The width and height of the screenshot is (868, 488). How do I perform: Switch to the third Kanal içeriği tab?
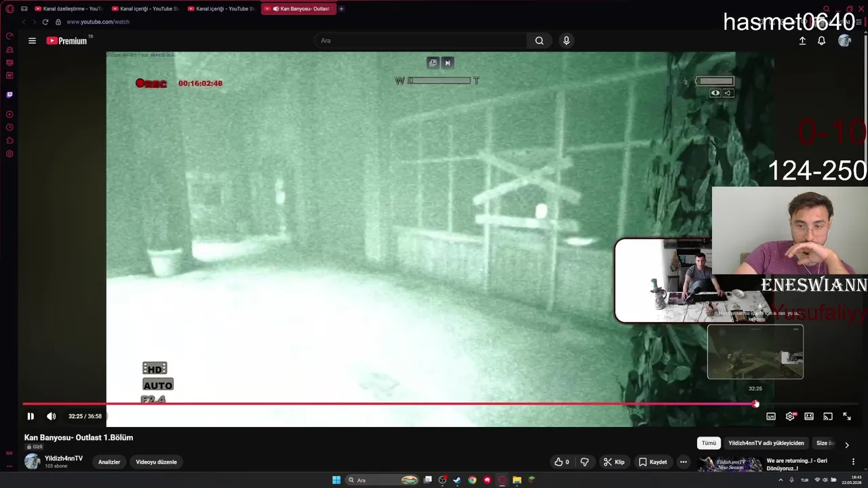click(220, 9)
